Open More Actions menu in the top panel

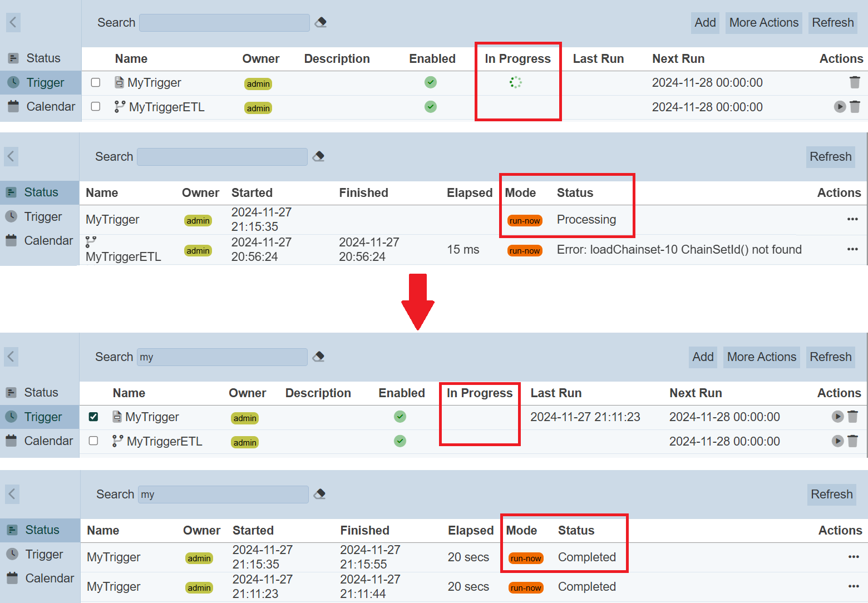(763, 23)
